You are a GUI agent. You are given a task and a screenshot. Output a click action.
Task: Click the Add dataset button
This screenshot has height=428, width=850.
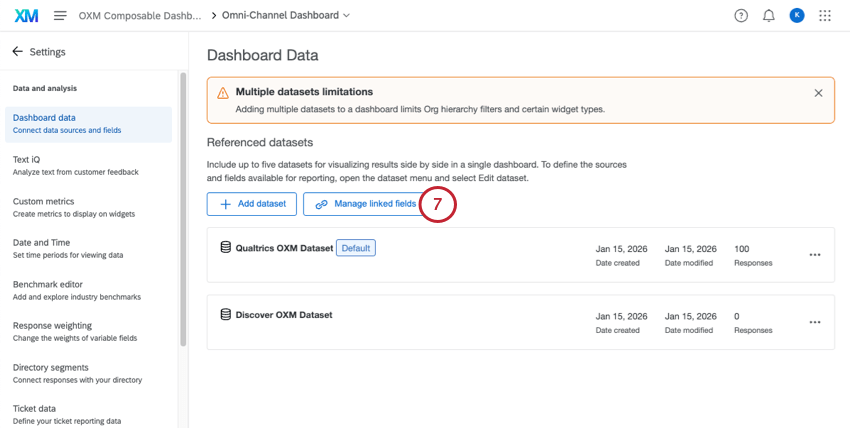(252, 204)
